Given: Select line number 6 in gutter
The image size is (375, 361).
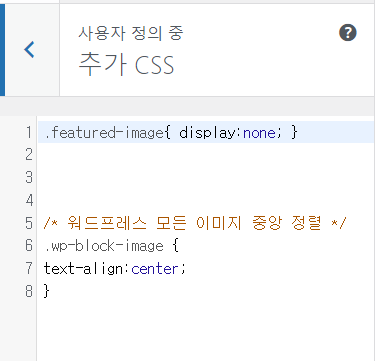Looking at the screenshot, I should tap(29, 245).
